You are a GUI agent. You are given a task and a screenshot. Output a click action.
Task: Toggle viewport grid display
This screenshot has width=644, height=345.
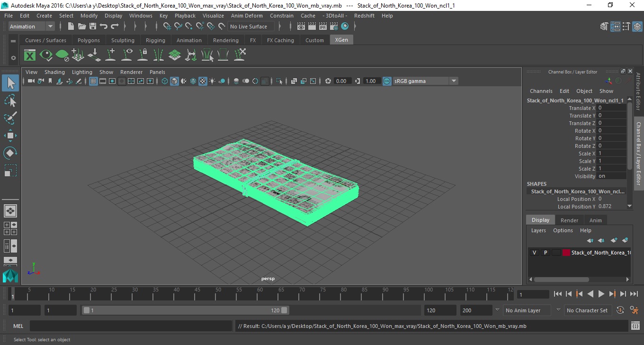pyautogui.click(x=93, y=81)
